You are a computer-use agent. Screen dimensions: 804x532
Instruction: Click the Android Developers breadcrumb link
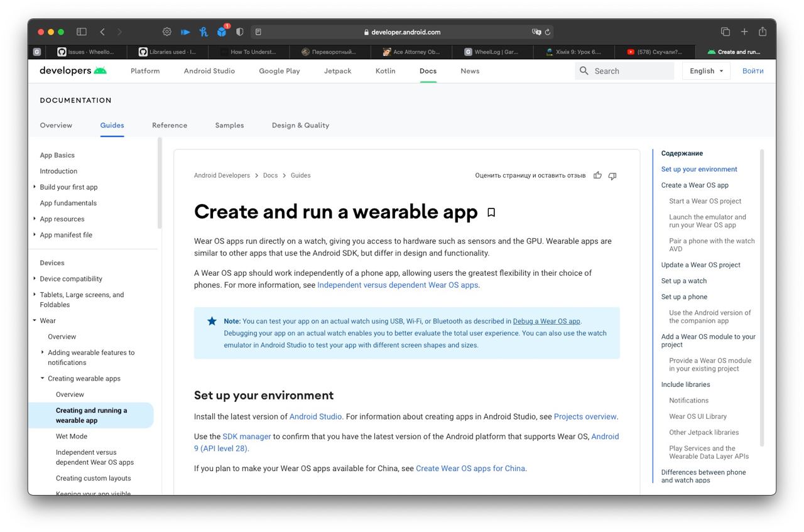pos(222,175)
